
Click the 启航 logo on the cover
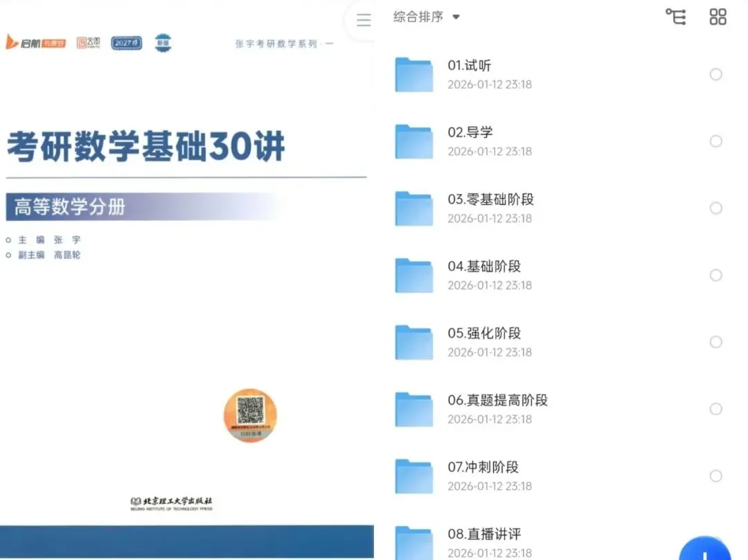(x=35, y=42)
